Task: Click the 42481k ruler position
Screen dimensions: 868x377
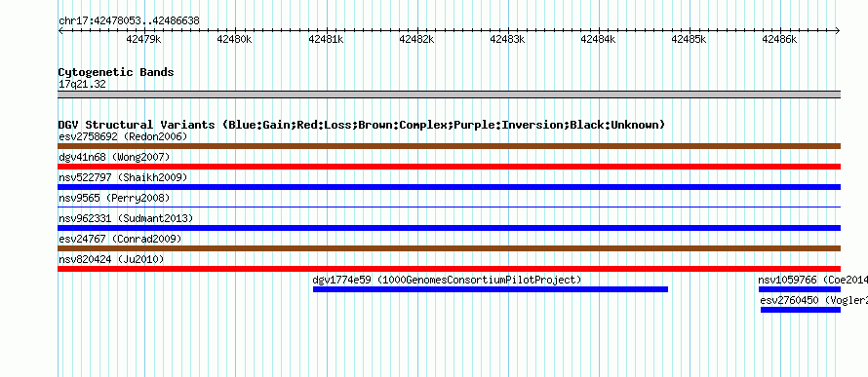Action: (326, 39)
